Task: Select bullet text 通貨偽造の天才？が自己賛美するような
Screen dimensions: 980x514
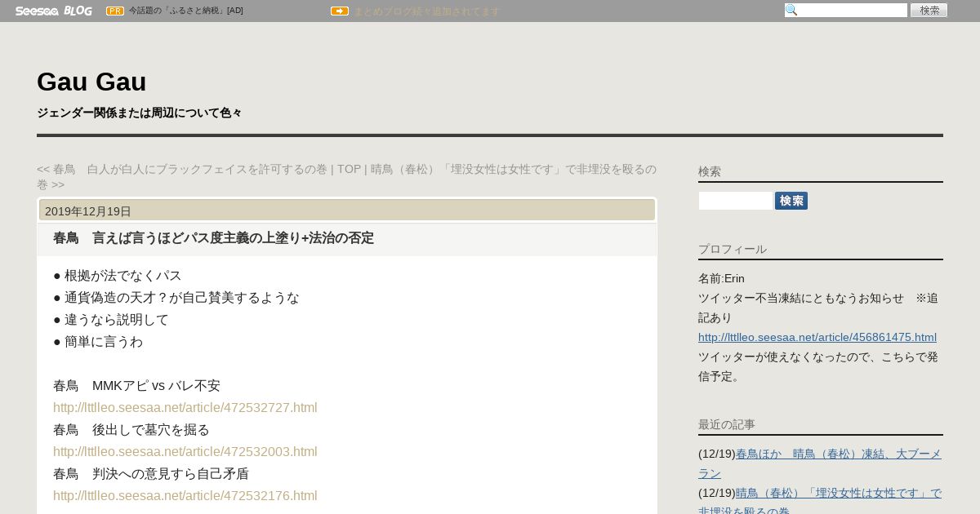Action: 182,298
